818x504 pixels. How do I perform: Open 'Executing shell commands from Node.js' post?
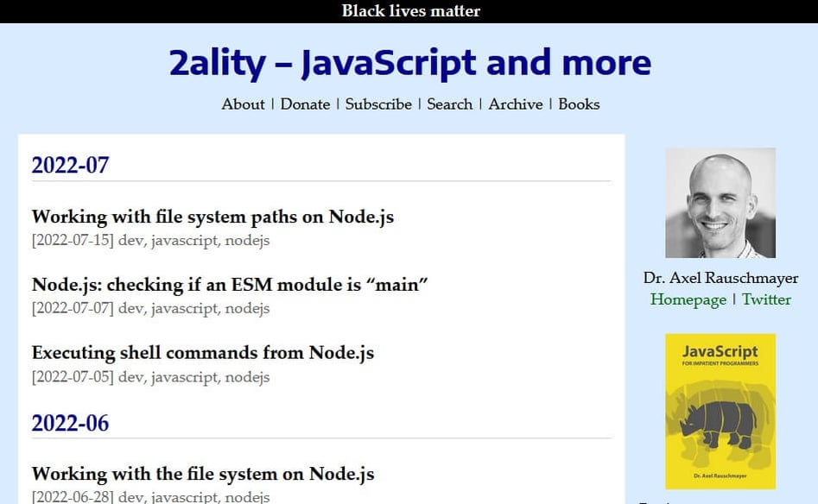point(203,353)
